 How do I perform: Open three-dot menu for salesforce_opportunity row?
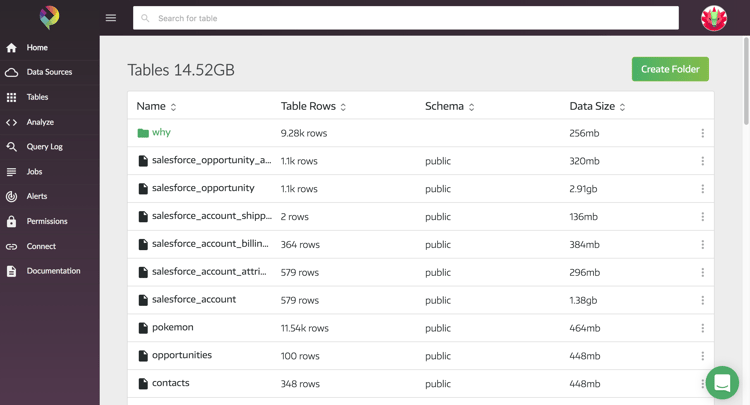[x=702, y=189]
